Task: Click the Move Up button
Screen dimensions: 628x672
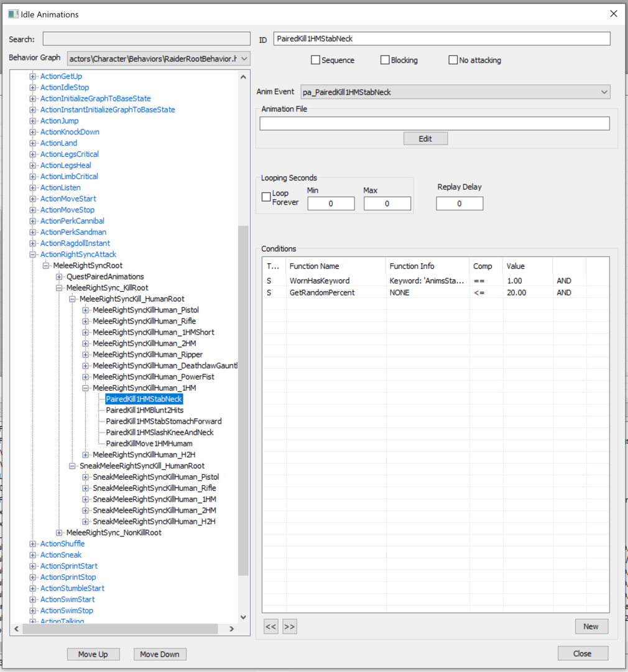Action: tap(93, 655)
